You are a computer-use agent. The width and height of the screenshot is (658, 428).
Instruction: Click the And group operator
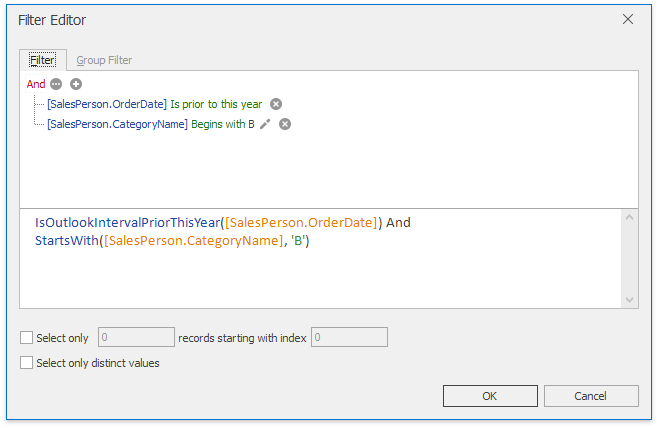36,85
